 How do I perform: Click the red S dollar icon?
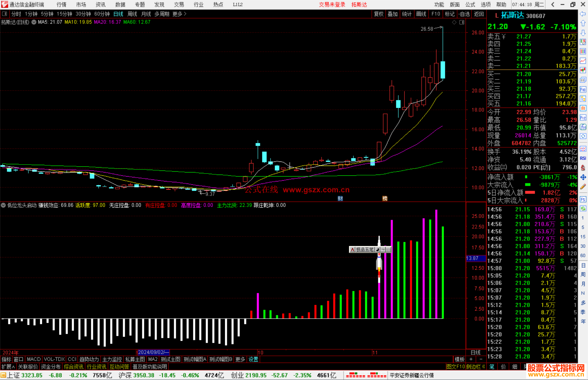(x=583, y=168)
